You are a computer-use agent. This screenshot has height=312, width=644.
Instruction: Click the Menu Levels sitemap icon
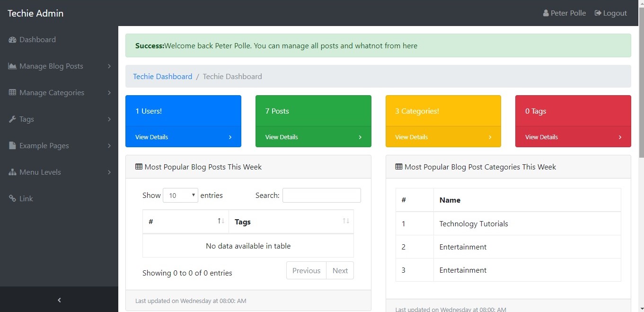[x=12, y=172]
